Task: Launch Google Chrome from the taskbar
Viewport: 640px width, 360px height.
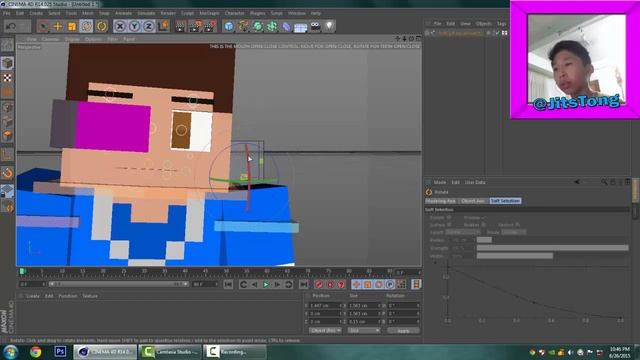Action: tap(36, 352)
